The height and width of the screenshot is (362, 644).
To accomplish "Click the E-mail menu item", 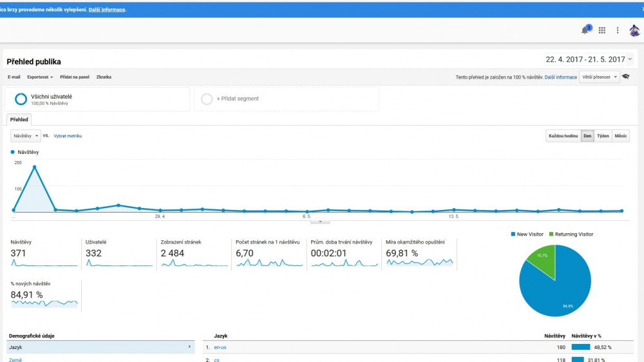I will (x=14, y=77).
